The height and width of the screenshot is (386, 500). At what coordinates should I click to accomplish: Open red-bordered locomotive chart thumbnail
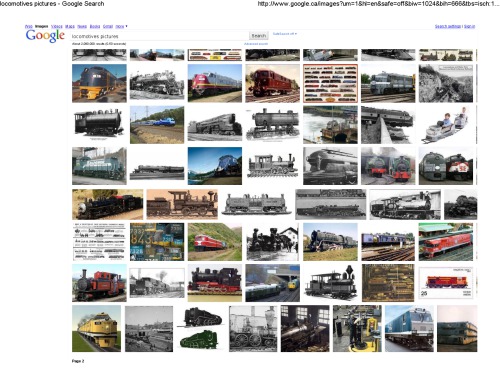[330, 83]
